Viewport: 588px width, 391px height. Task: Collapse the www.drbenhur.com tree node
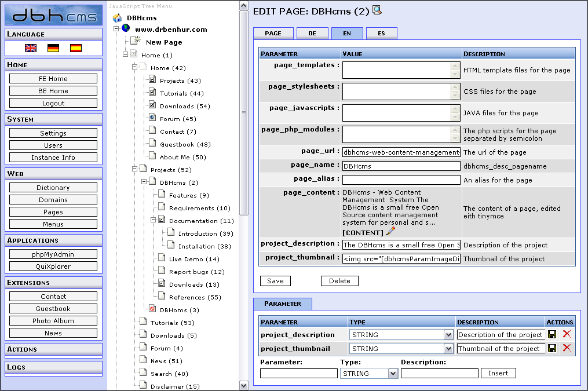pos(116,28)
